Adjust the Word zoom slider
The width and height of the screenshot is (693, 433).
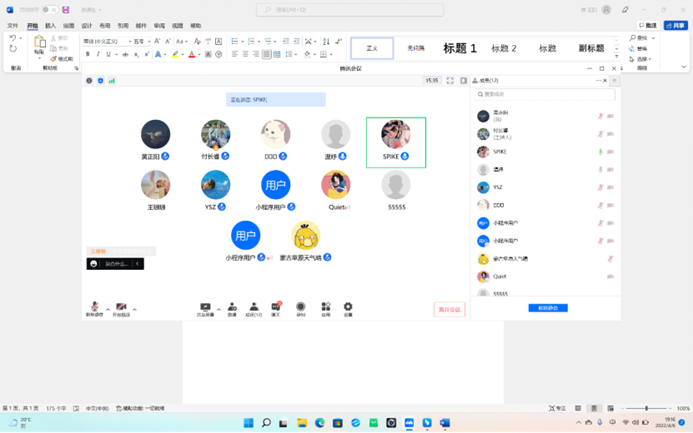[646, 408]
